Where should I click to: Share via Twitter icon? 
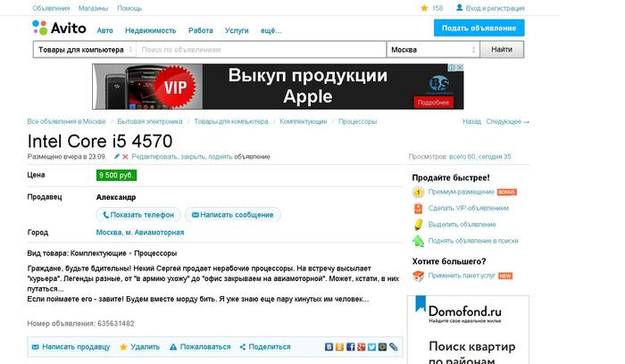(x=372, y=347)
